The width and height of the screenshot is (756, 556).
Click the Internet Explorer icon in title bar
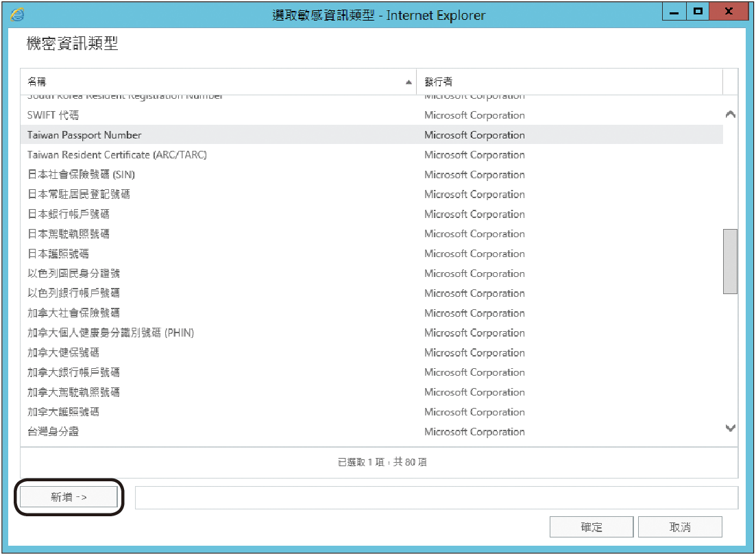[17, 15]
